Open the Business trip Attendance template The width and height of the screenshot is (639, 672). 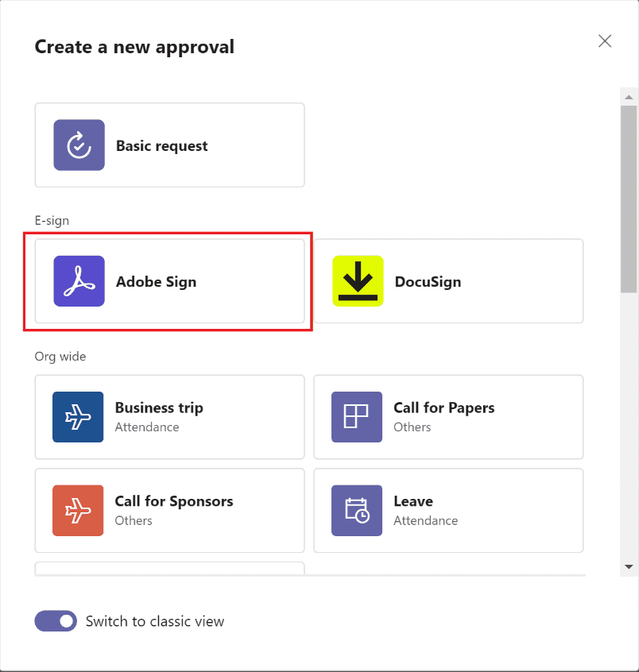(x=170, y=417)
